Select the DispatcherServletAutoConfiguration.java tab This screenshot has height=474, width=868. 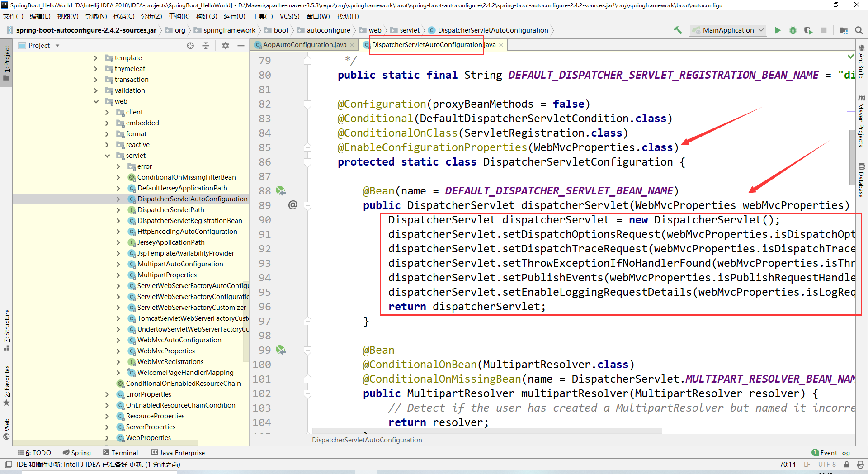[x=434, y=45]
